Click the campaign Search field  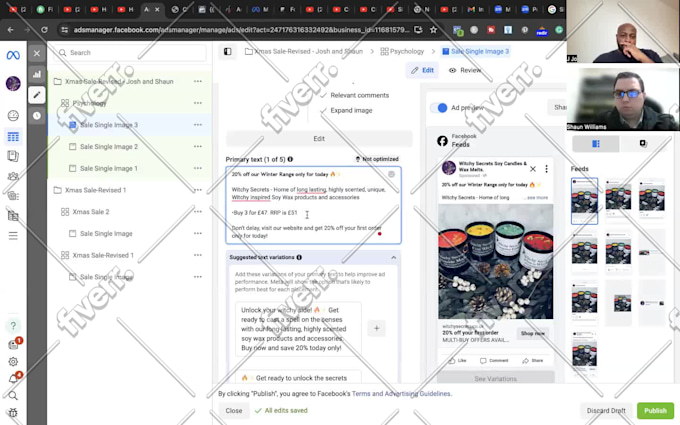point(130,52)
